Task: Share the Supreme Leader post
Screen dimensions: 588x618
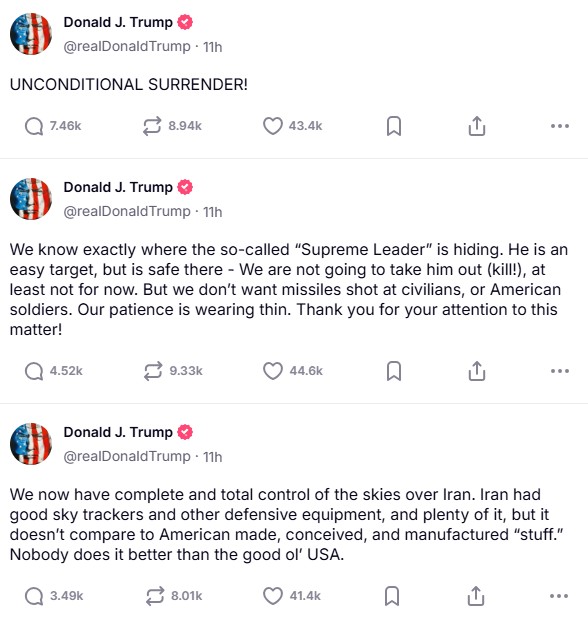Action: point(476,371)
